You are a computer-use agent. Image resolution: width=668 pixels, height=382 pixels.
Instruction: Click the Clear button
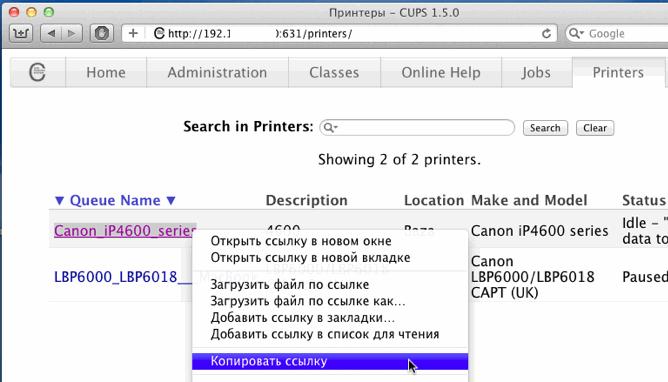595,128
